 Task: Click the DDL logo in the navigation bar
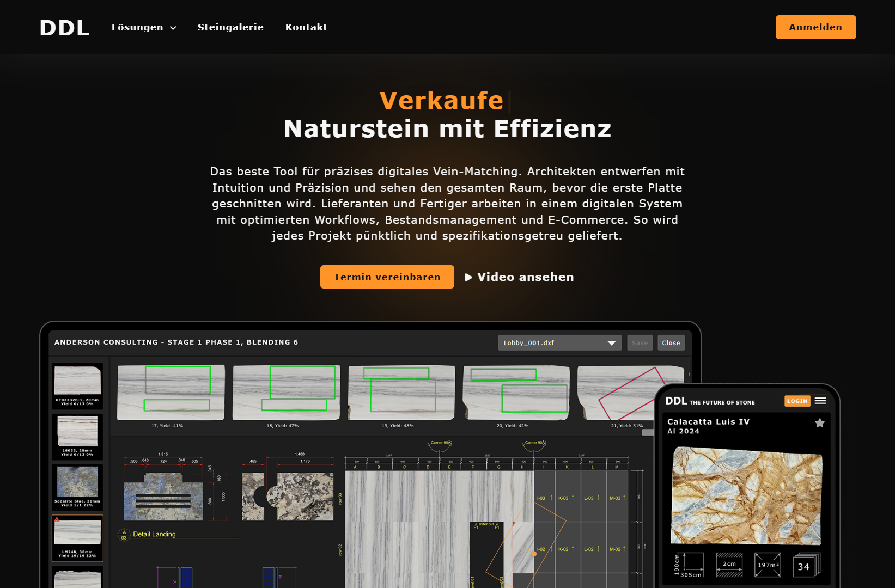click(64, 27)
